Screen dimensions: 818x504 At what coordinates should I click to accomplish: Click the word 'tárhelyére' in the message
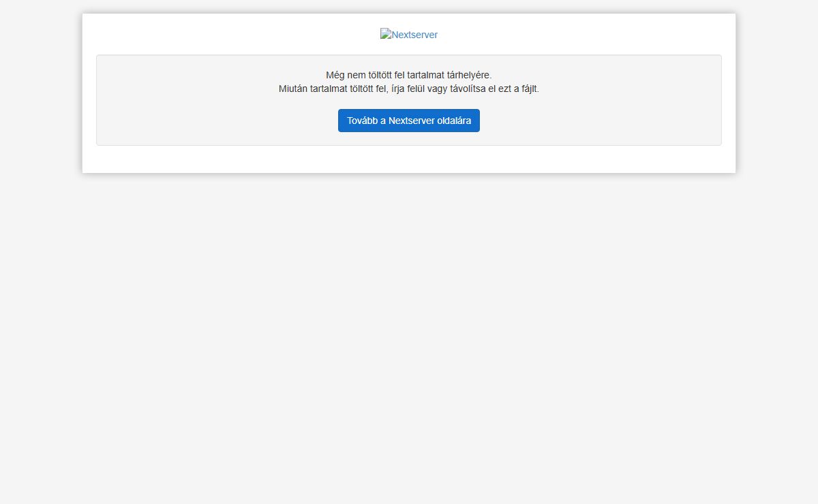pos(469,75)
